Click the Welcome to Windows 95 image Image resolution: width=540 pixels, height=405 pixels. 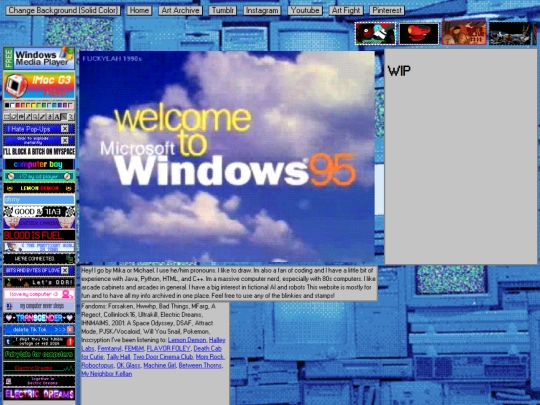coord(227,157)
